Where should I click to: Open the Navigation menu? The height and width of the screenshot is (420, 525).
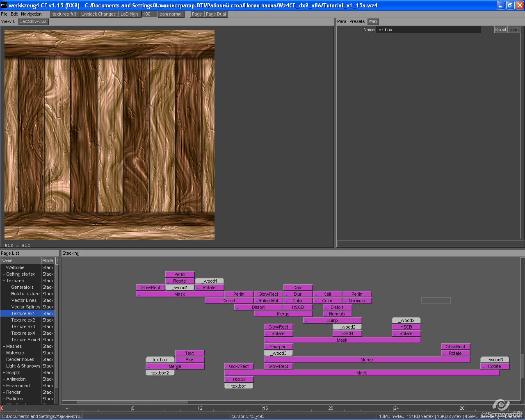coord(31,14)
